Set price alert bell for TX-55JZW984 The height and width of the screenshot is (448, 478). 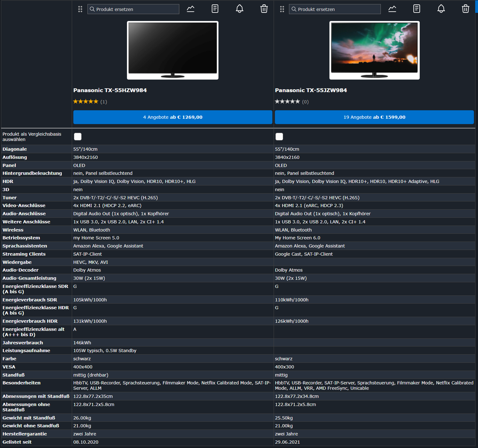(441, 9)
